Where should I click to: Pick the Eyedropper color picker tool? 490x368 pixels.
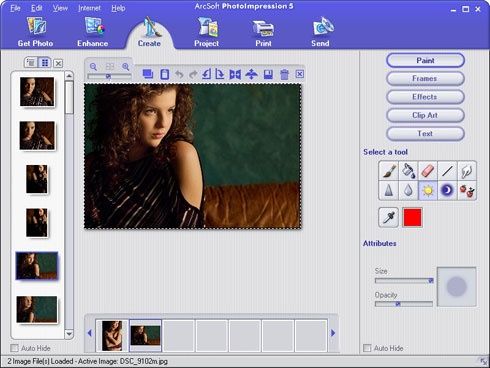(x=389, y=217)
